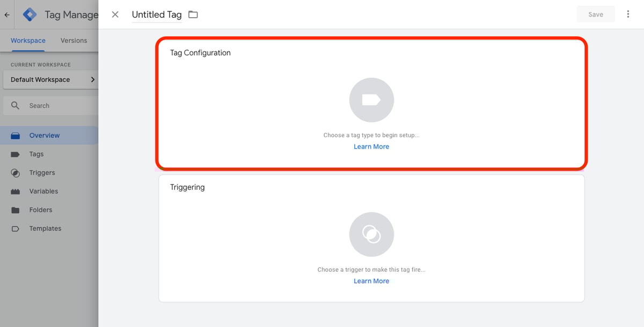Click 'Choose a trigger to make this tag fire...' text

click(371, 270)
